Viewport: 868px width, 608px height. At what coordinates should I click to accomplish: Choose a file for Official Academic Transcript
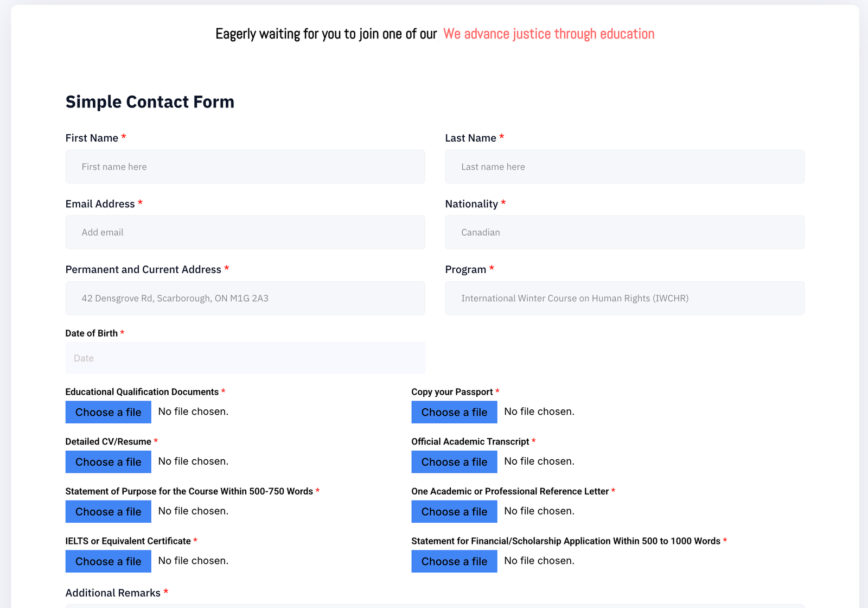point(454,462)
